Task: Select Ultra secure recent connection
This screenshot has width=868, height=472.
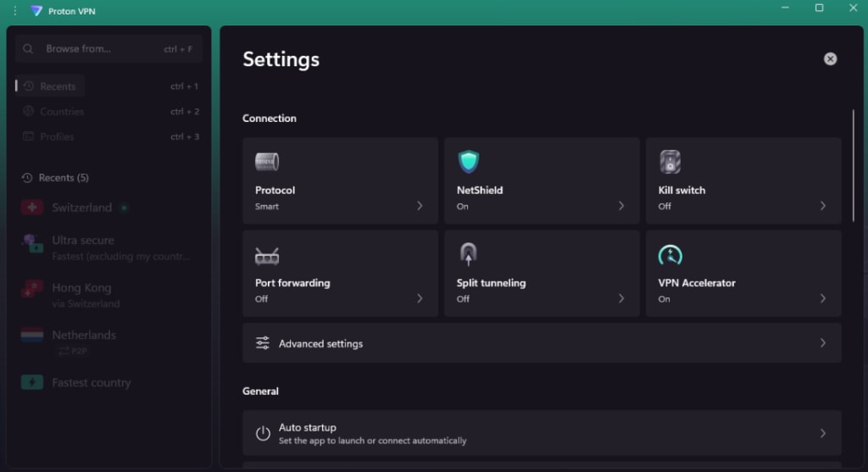Action: [x=108, y=248]
